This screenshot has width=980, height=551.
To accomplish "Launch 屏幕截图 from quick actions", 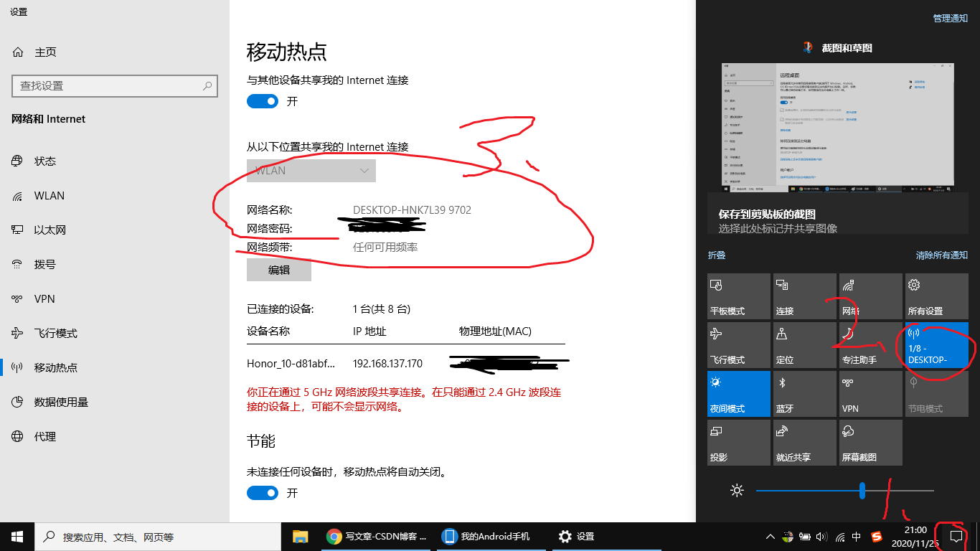I will click(x=870, y=442).
